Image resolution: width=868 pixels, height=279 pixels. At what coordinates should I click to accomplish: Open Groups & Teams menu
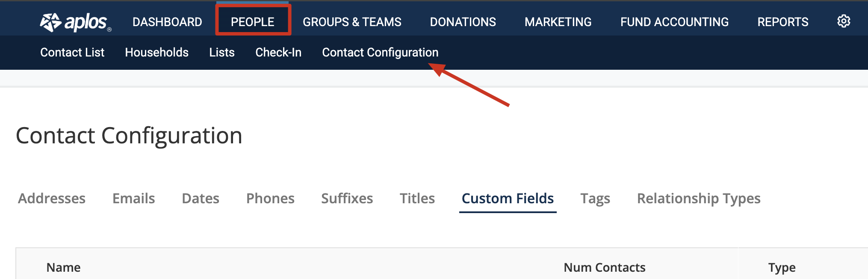pos(352,22)
